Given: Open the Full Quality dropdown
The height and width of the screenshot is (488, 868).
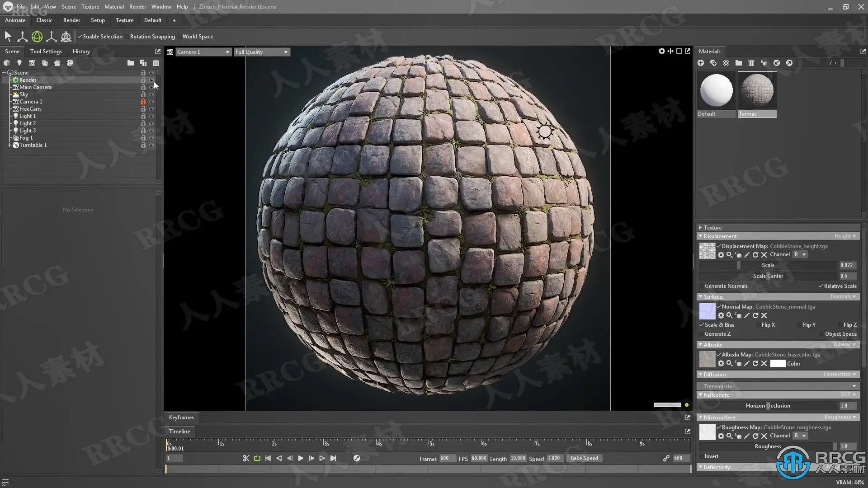Looking at the screenshot, I should pyautogui.click(x=261, y=52).
